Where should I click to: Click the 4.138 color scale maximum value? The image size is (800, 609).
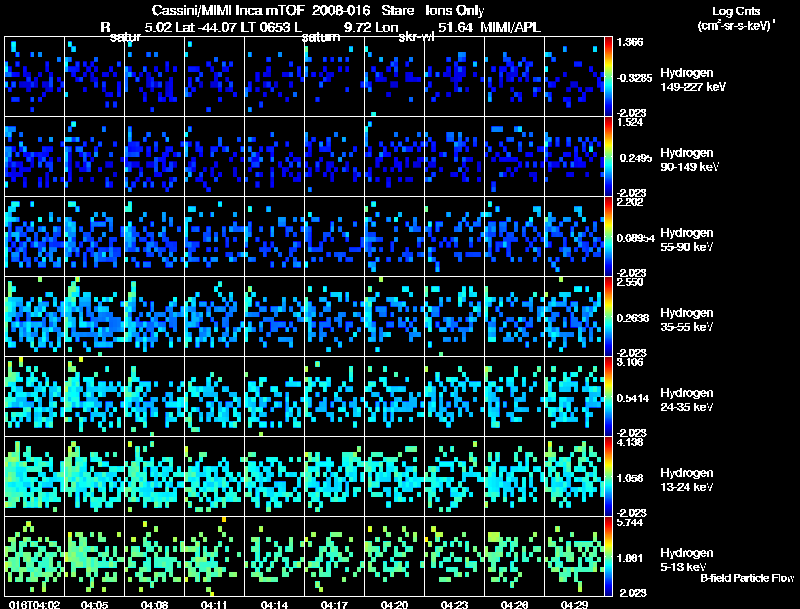[630, 442]
